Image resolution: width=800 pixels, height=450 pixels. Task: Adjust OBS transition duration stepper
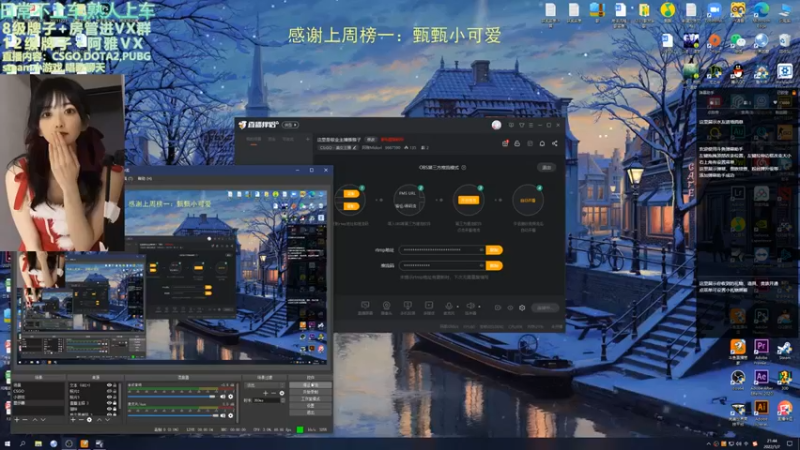point(282,401)
